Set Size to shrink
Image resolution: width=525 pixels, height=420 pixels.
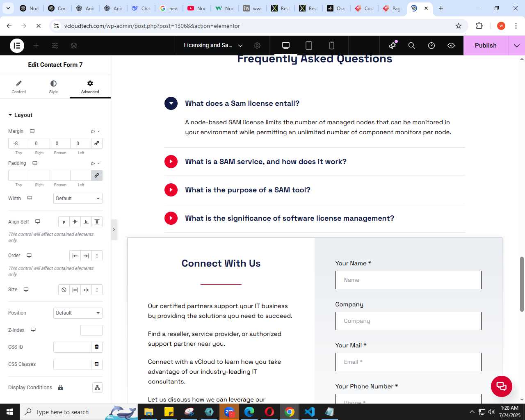(86, 290)
